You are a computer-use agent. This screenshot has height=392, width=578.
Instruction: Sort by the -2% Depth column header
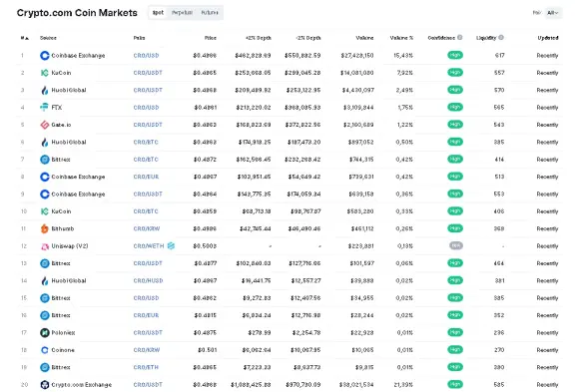[x=308, y=38]
